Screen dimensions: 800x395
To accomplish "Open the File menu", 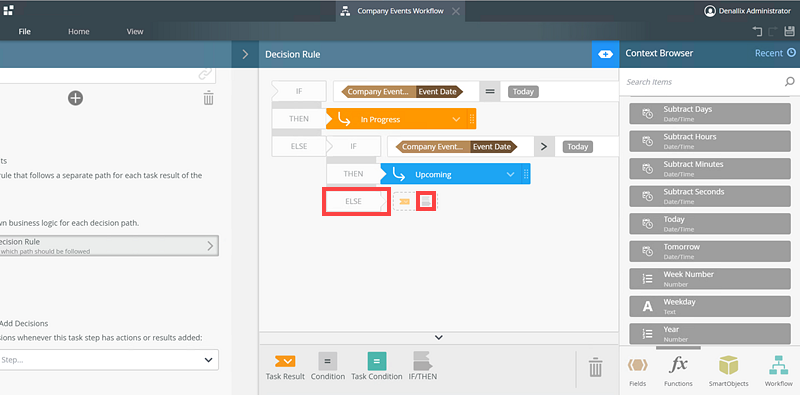I will tap(24, 32).
